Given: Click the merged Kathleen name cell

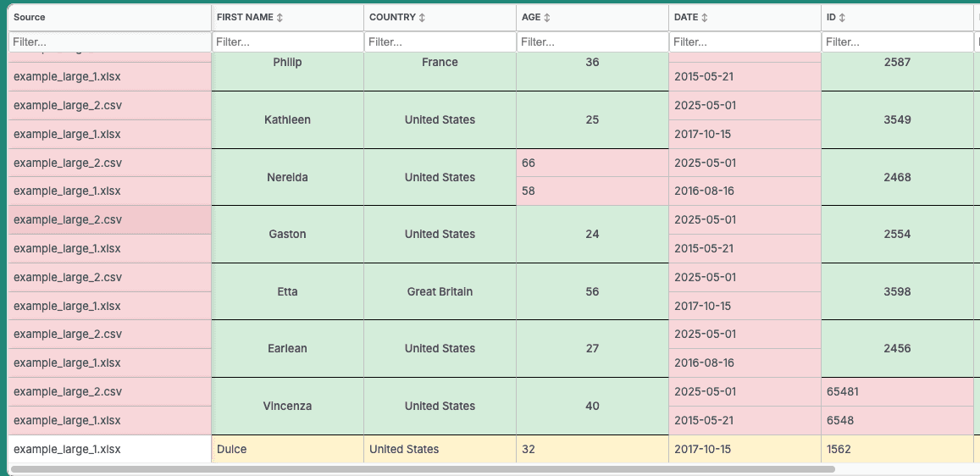Looking at the screenshot, I should click(287, 120).
